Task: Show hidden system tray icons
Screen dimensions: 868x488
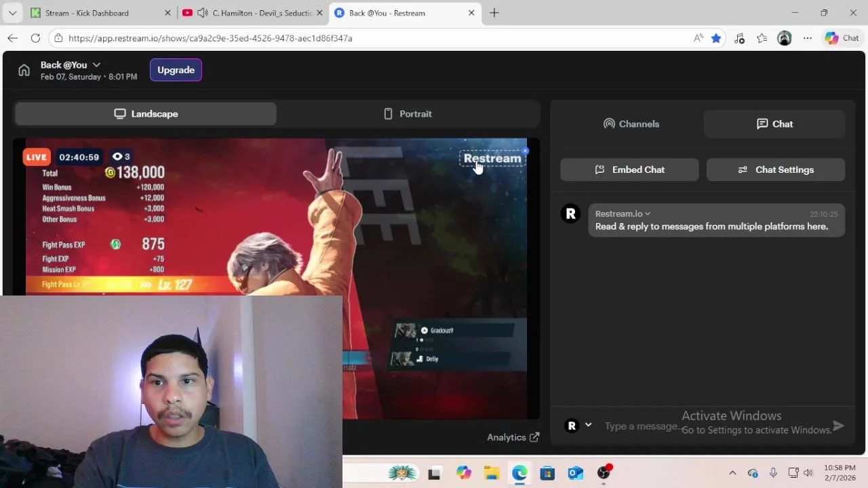Action: pos(732,473)
